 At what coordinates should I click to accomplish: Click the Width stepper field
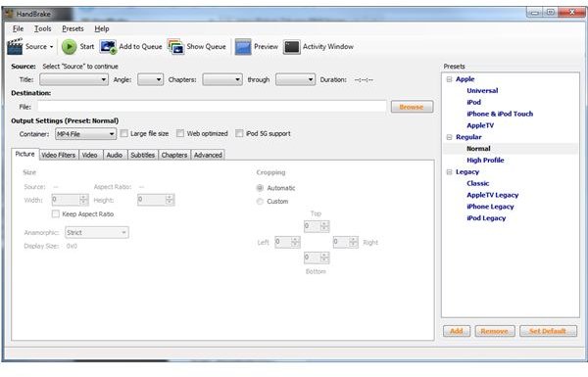70,200
